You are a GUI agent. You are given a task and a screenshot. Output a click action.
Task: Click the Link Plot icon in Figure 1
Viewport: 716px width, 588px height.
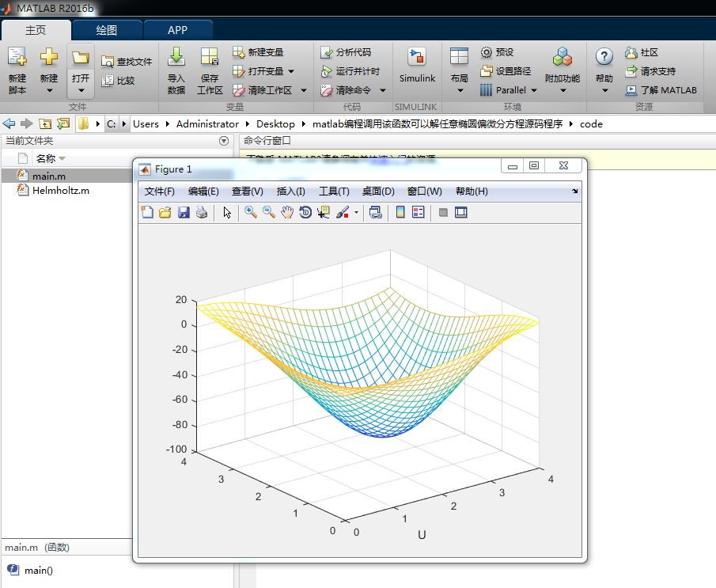click(x=375, y=212)
